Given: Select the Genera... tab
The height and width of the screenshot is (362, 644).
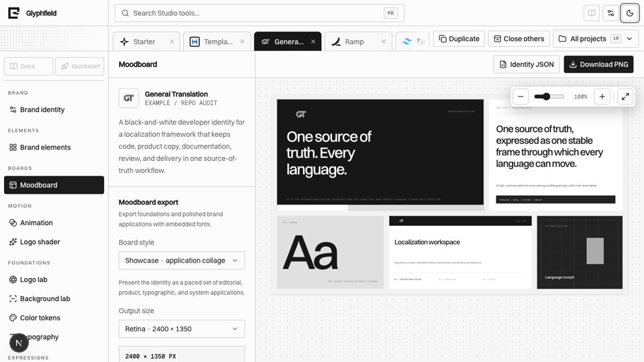Looking at the screenshot, I should [288, 42].
